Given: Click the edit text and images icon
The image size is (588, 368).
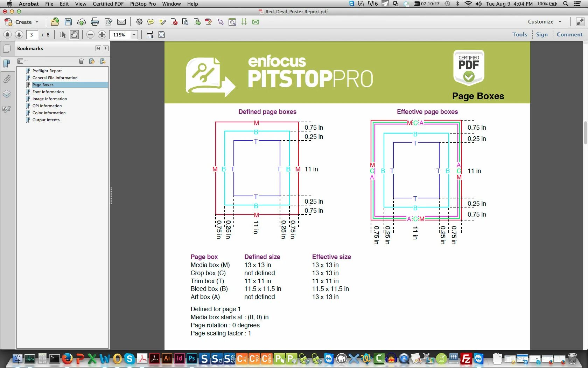Looking at the screenshot, I should pos(108,22).
